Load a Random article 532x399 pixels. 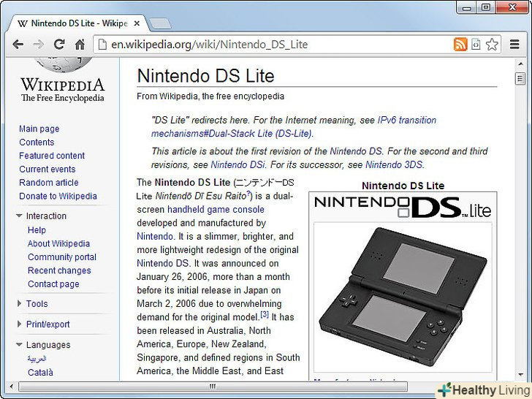pos(48,183)
